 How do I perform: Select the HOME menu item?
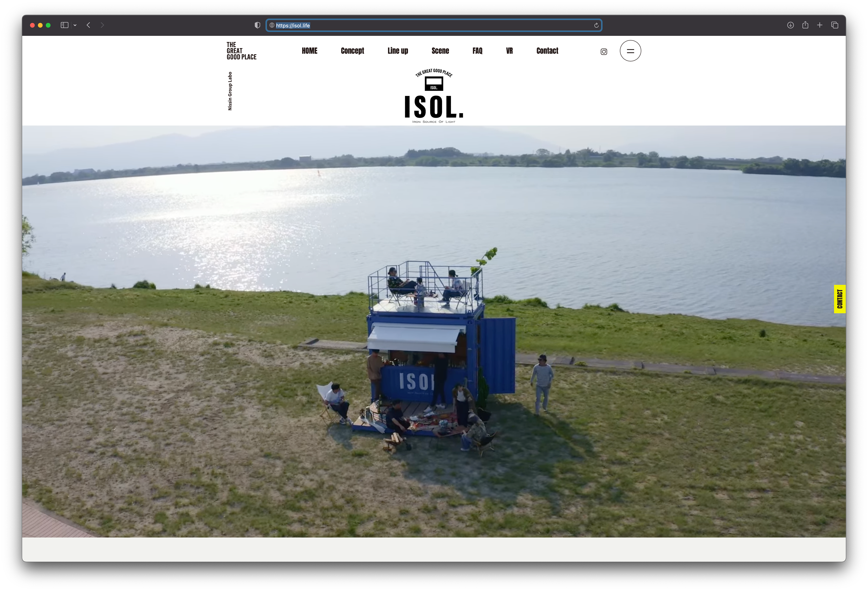309,51
